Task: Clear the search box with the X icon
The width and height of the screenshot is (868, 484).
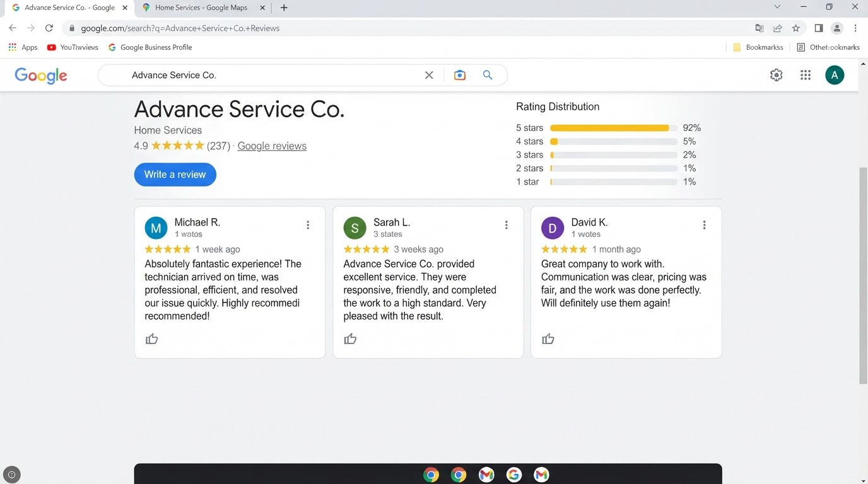Action: pyautogui.click(x=429, y=75)
